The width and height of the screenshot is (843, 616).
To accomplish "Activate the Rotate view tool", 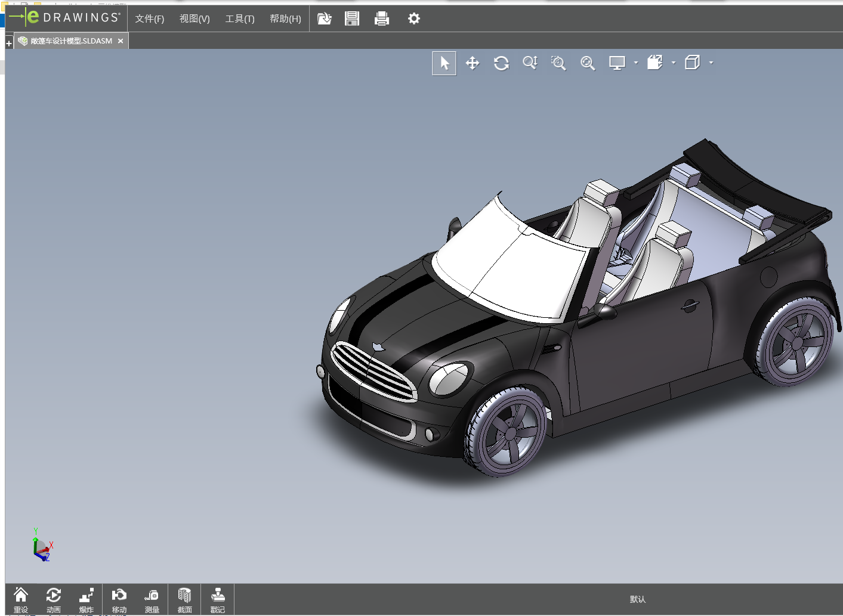I will (x=501, y=63).
